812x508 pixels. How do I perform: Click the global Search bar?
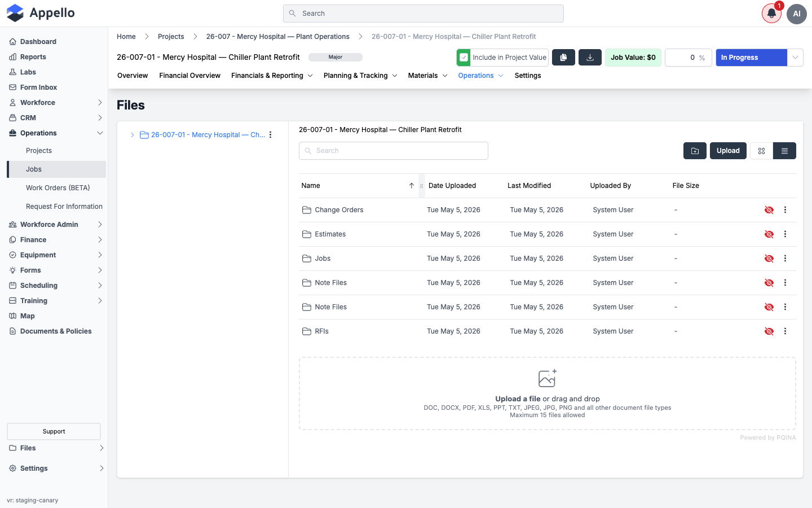coord(423,14)
